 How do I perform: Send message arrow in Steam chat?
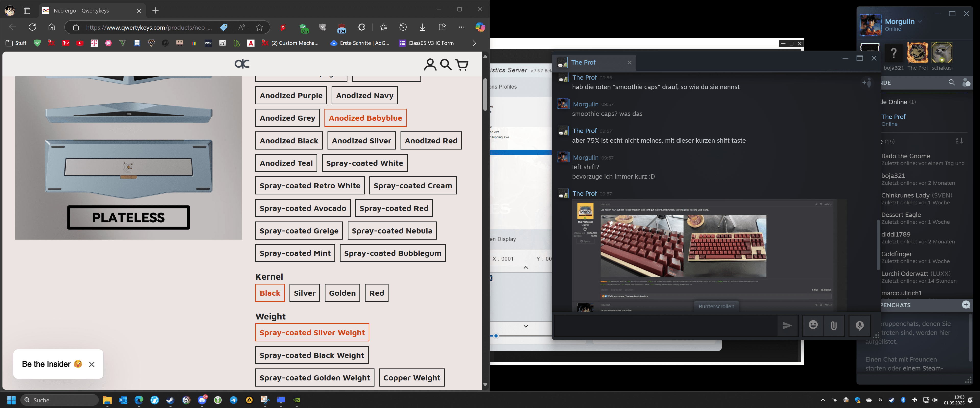coord(787,326)
